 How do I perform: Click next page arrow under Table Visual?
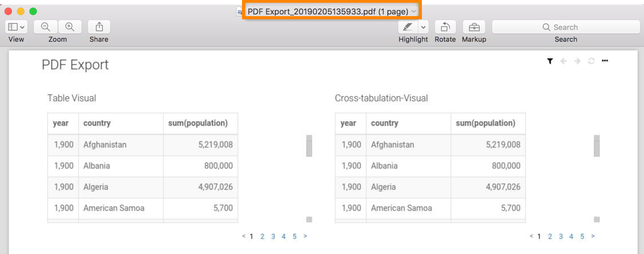305,237
